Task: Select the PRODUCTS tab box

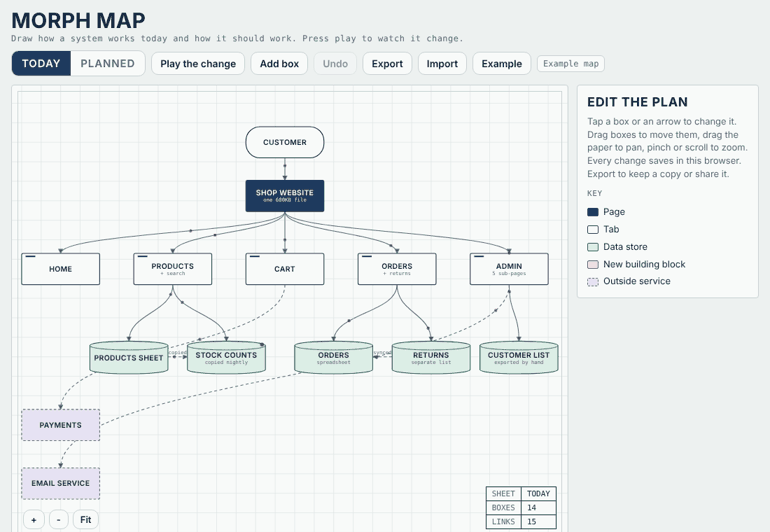Action: point(173,269)
